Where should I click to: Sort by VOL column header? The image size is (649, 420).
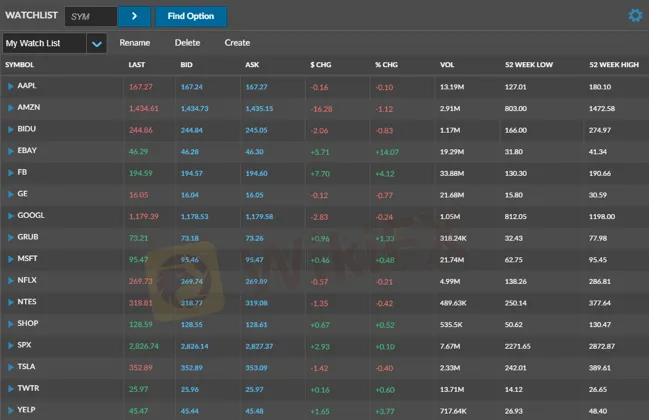pyautogui.click(x=447, y=65)
